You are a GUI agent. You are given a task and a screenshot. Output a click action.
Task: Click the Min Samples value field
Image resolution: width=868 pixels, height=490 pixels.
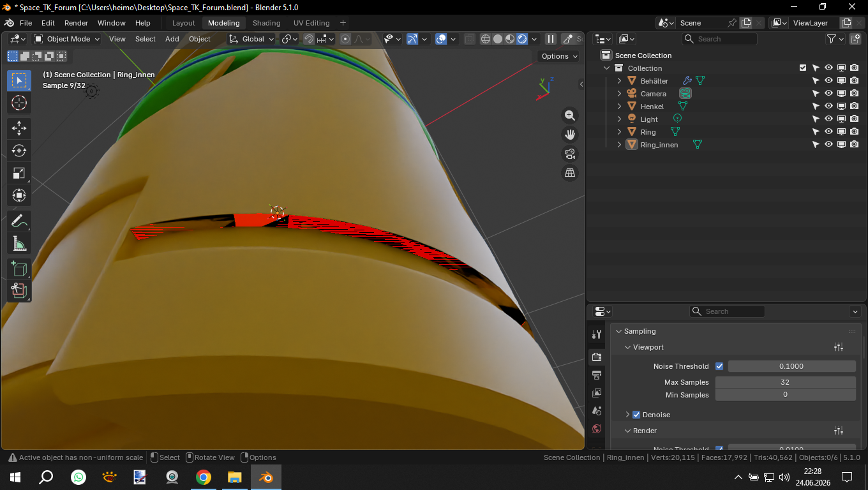785,395
